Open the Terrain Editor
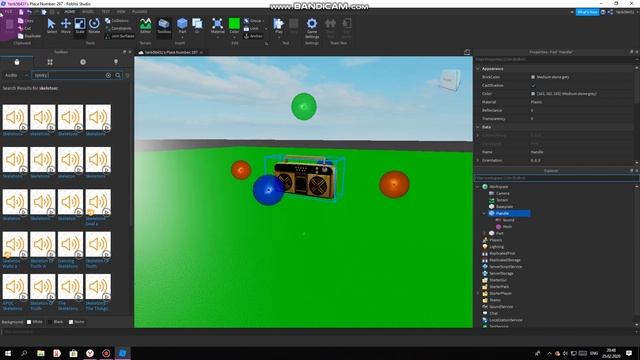Screen dimensions: 640x360 (x=145, y=26)
